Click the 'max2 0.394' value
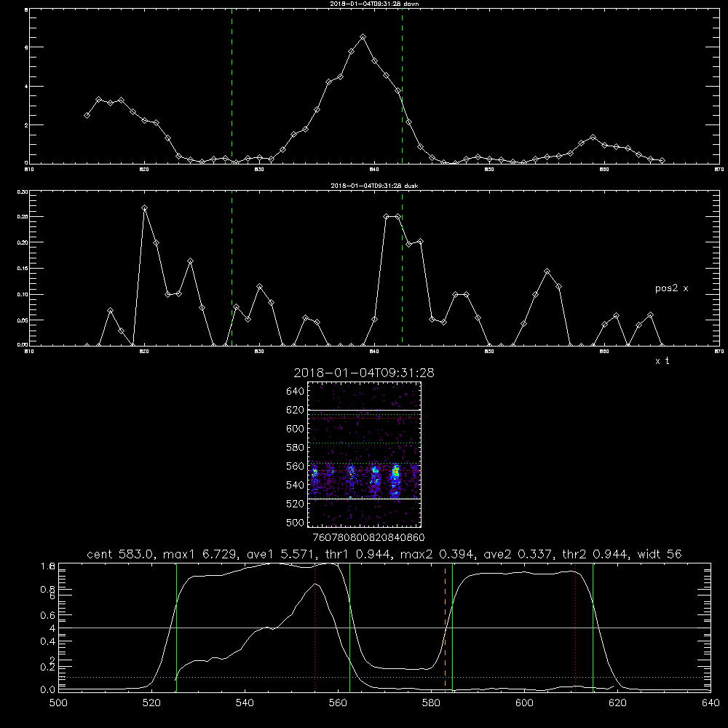728x728 pixels. pos(436,554)
